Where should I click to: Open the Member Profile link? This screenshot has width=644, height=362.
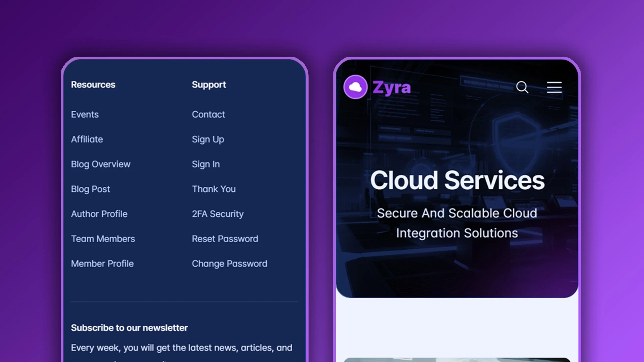[x=102, y=263]
